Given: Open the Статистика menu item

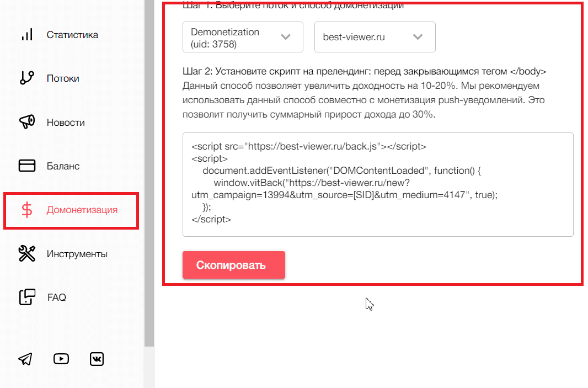Looking at the screenshot, I should [x=72, y=35].
